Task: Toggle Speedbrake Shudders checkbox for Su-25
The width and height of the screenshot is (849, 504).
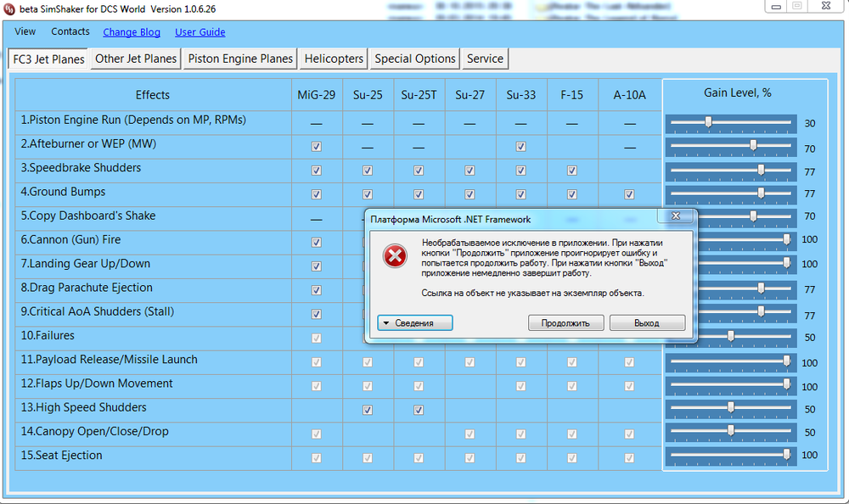Action: click(x=368, y=171)
